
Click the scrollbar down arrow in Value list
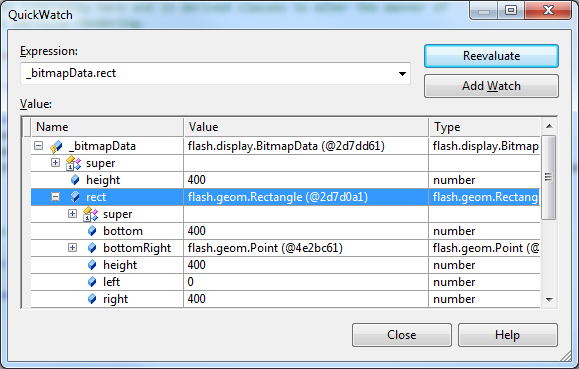549,299
